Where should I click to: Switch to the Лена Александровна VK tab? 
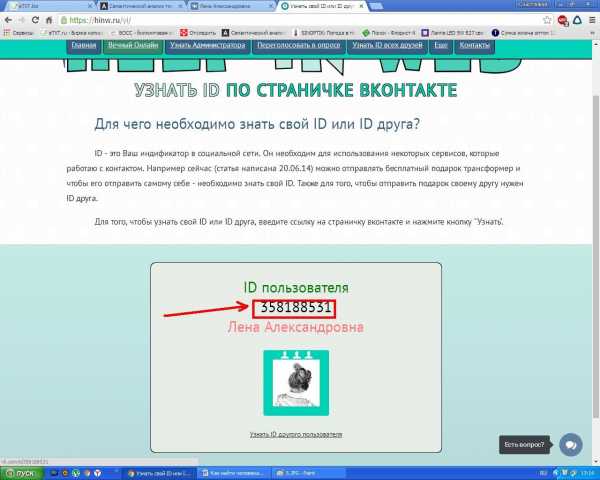232,6
